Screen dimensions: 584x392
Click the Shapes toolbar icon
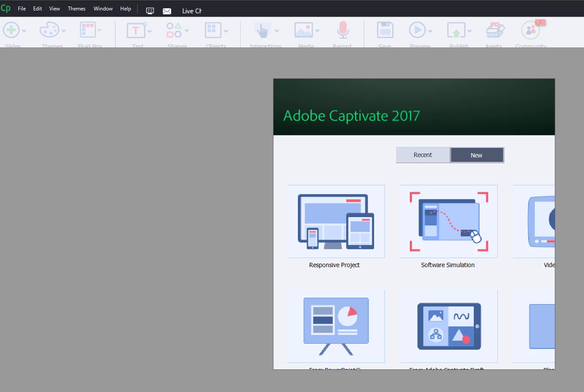[174, 30]
